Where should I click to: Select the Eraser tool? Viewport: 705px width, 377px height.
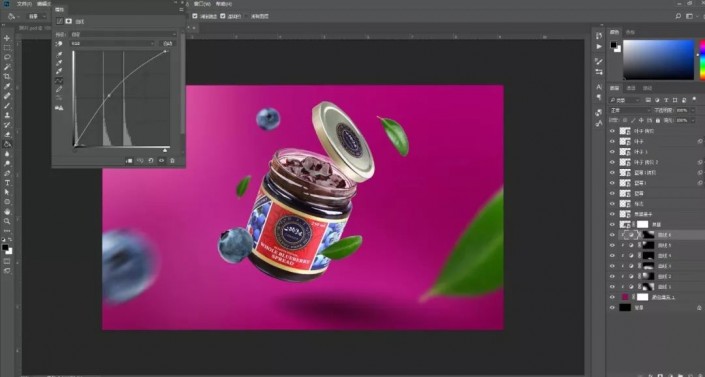pyautogui.click(x=7, y=135)
